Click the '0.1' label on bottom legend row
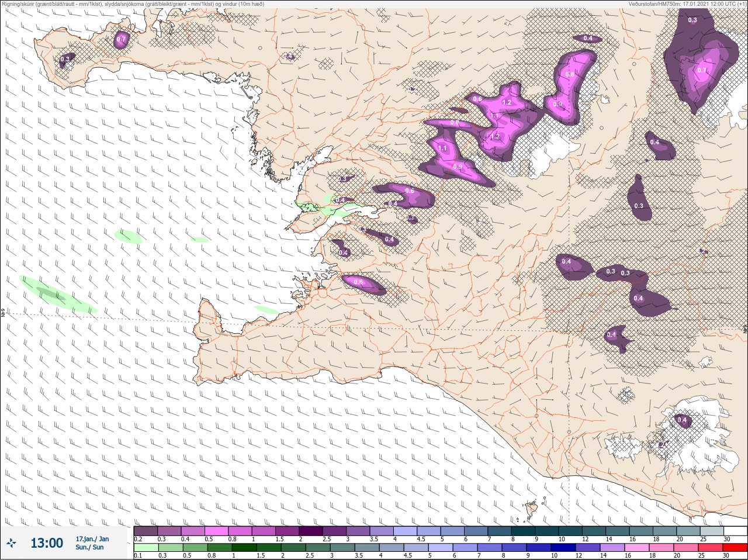Screen dimensions: 748x560 coord(138,555)
